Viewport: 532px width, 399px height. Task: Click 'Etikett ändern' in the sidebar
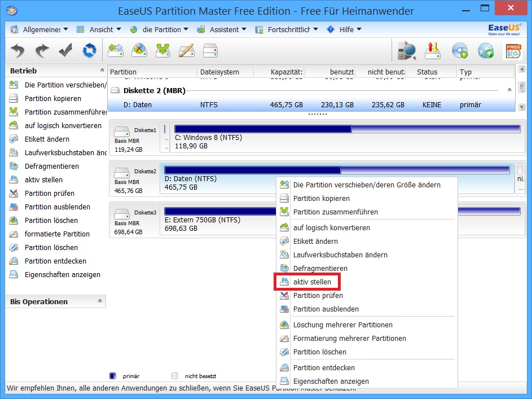click(x=47, y=139)
